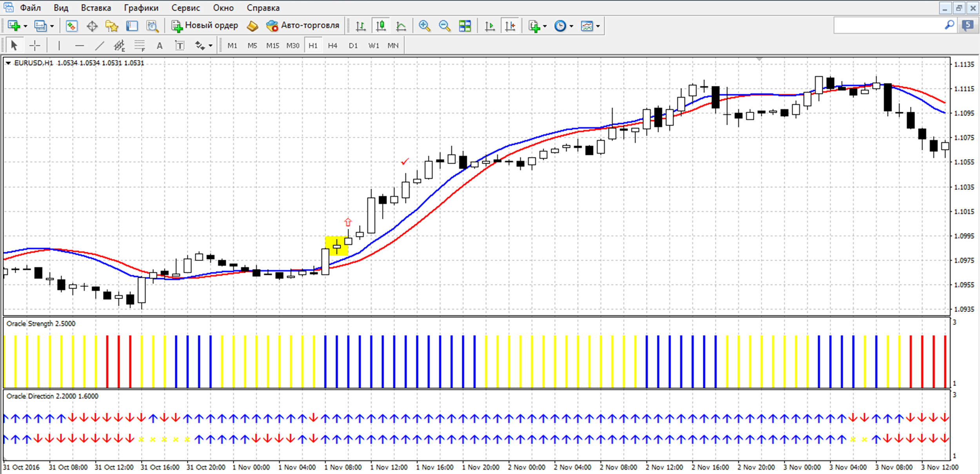Viewport: 980px width, 474px height.
Task: Toggle chart auto-scroll icon
Action: [x=490, y=26]
